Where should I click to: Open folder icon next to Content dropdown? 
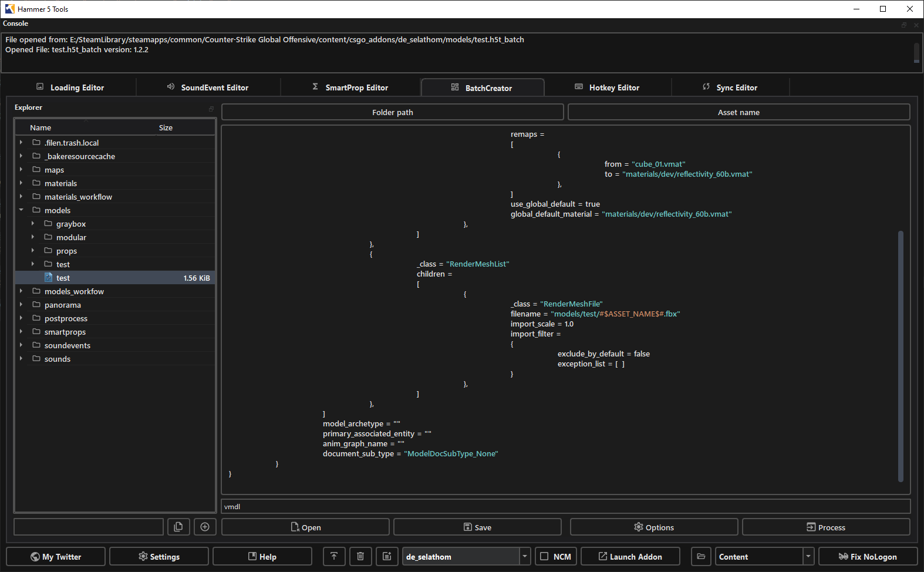701,556
